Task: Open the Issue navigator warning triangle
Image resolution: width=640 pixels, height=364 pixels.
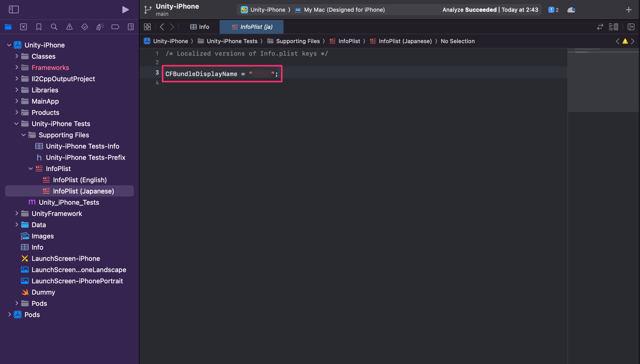Action: pyautogui.click(x=69, y=27)
